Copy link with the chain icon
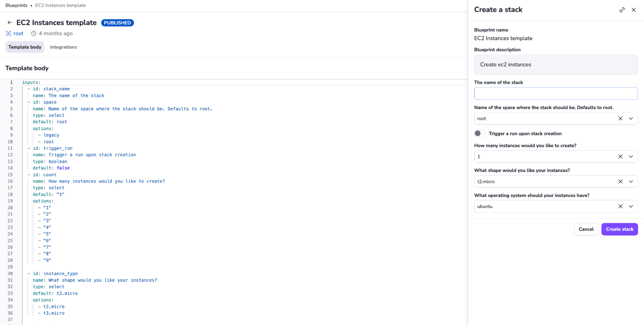The height and width of the screenshot is (325, 644). coord(622,10)
